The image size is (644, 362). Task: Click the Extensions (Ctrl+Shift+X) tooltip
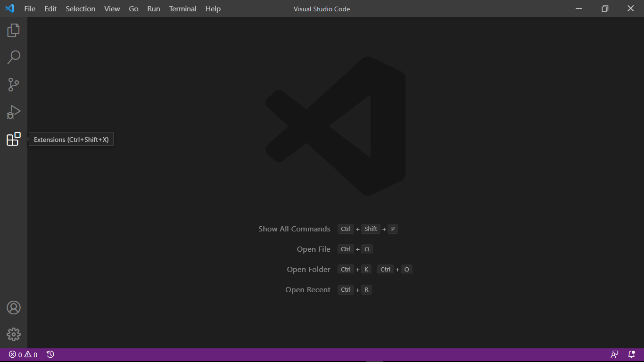[x=71, y=140]
